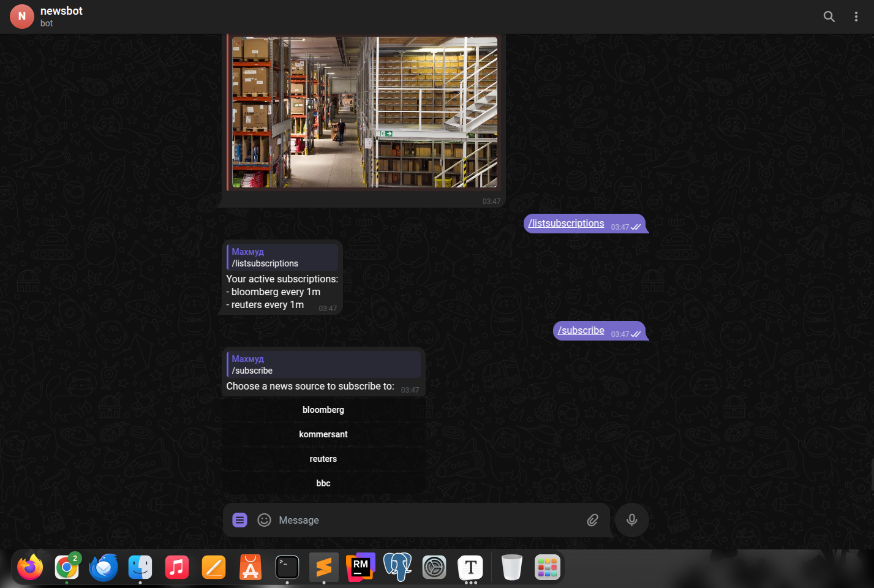Open the newsbot profile avatar
Screen dimensions: 874x588
click(22, 17)
